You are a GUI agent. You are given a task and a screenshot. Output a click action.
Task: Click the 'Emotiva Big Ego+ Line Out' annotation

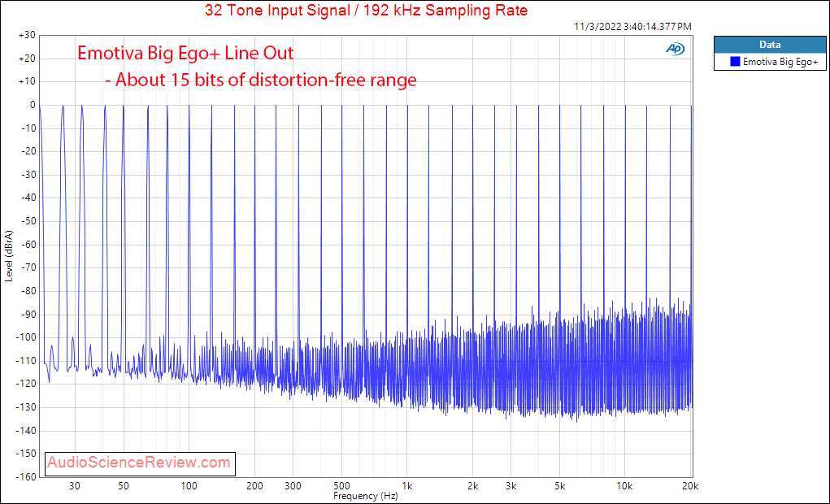pos(185,53)
